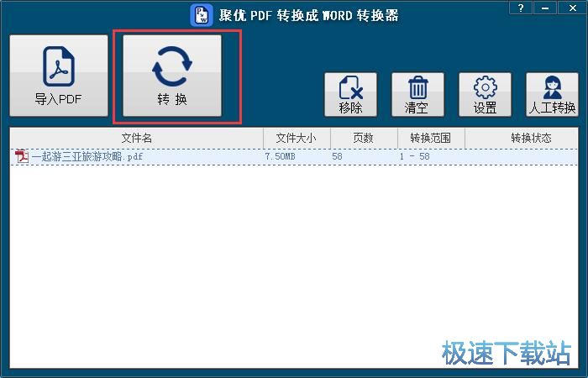
Task: Select file row 一起游三亚旅游攻略.pdf
Action: point(294,157)
